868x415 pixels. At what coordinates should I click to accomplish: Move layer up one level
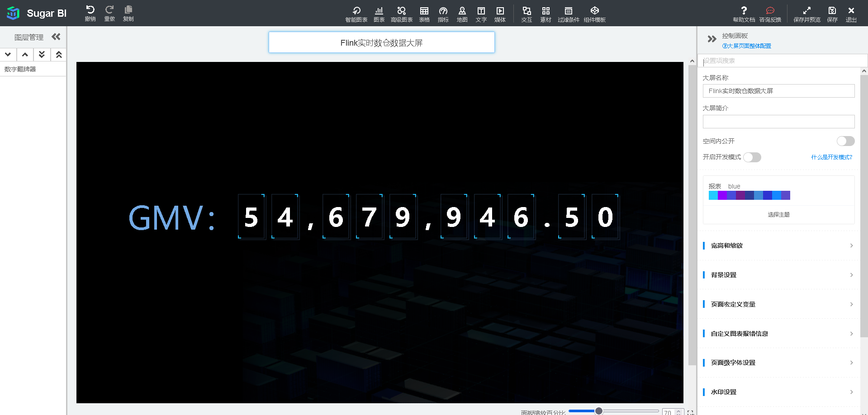click(25, 55)
